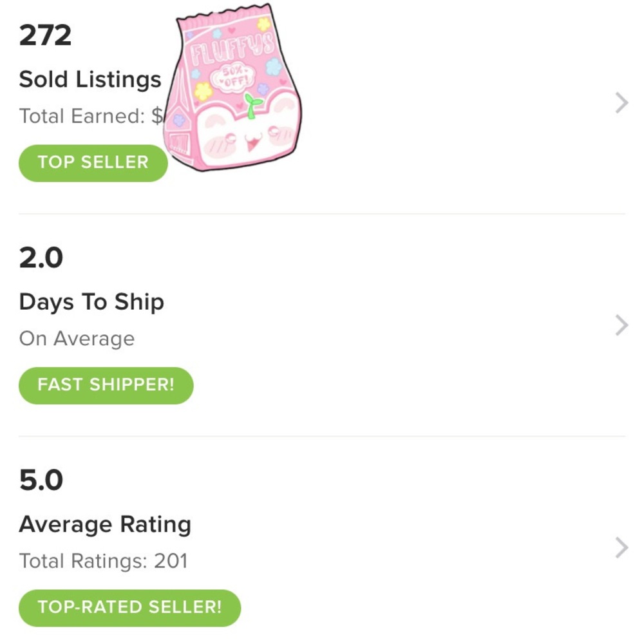Click the Sold Listings label

point(90,79)
